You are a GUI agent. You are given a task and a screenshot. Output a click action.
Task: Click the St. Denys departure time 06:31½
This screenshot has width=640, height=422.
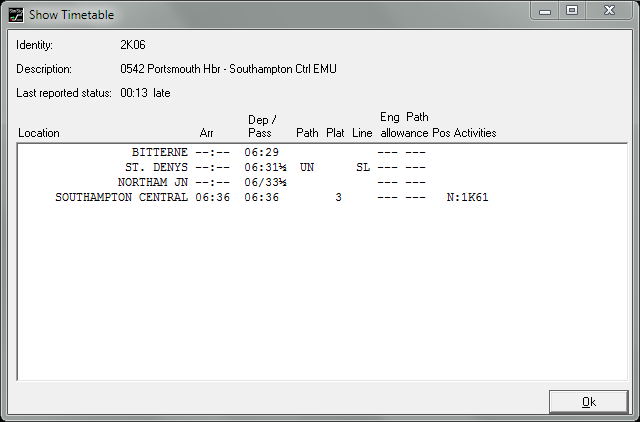coord(265,167)
